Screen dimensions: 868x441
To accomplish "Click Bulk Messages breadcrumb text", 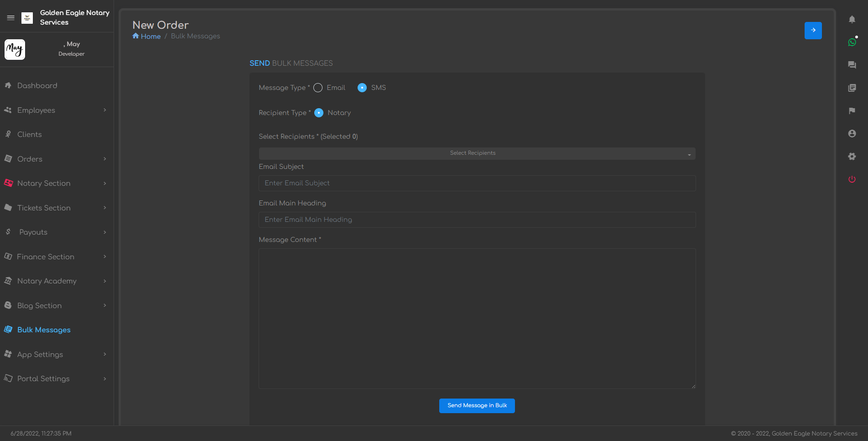I will click(x=195, y=36).
